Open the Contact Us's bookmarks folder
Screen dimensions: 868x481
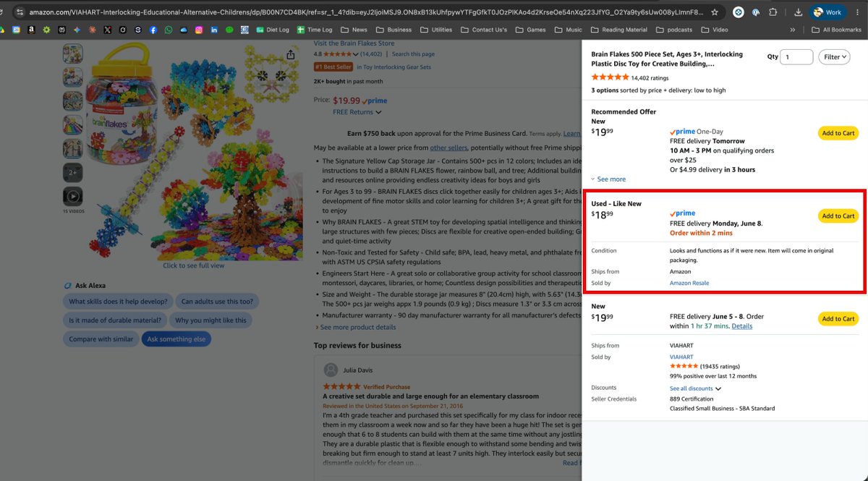tap(485, 30)
